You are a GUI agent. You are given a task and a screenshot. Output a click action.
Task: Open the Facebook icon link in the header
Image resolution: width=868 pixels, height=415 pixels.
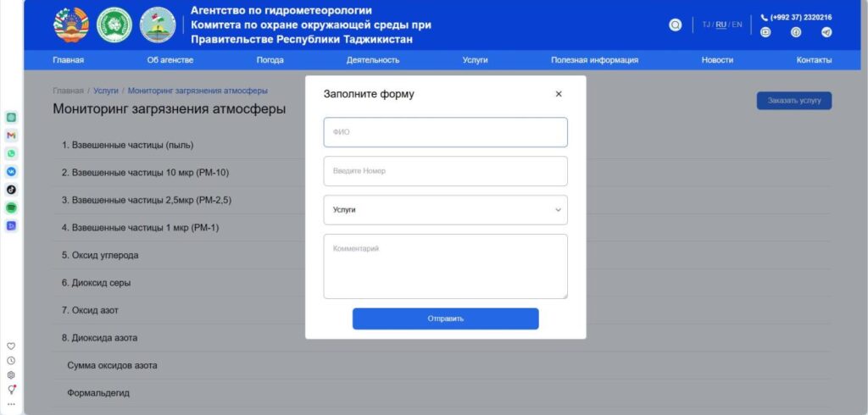pos(796,32)
